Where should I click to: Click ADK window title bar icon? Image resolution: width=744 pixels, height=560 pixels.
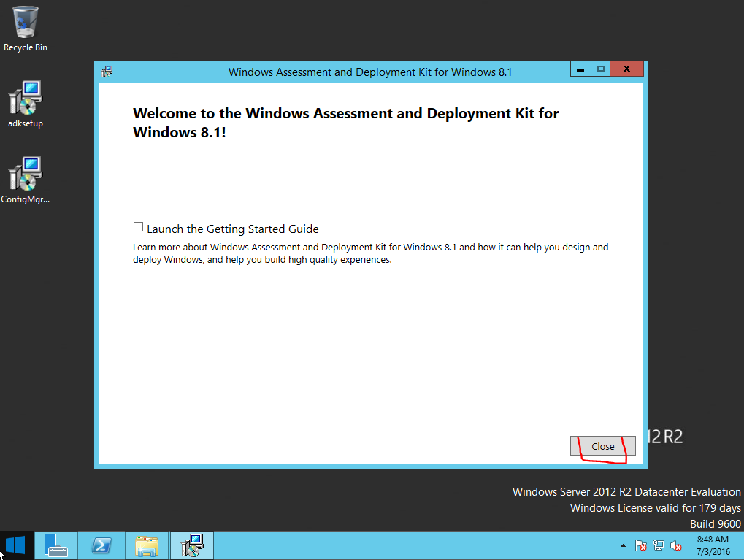[107, 72]
